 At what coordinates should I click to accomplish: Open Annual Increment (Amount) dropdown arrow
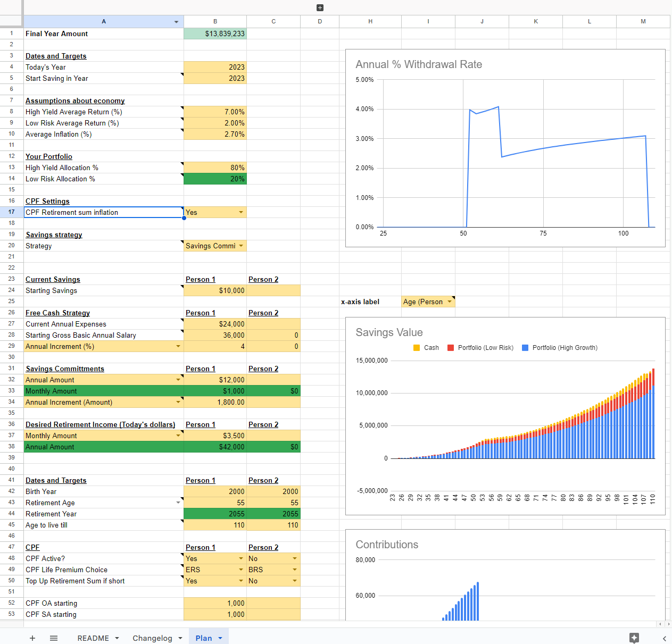click(x=178, y=402)
